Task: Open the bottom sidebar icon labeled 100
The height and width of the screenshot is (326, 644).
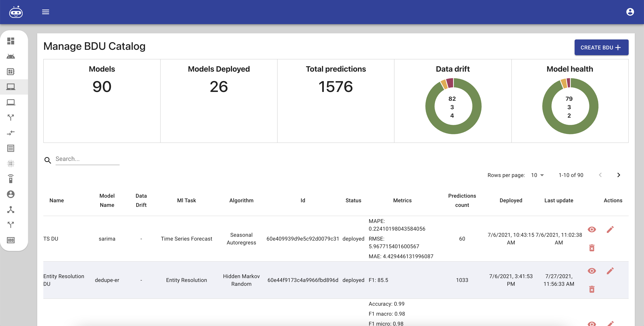Action: [11, 240]
